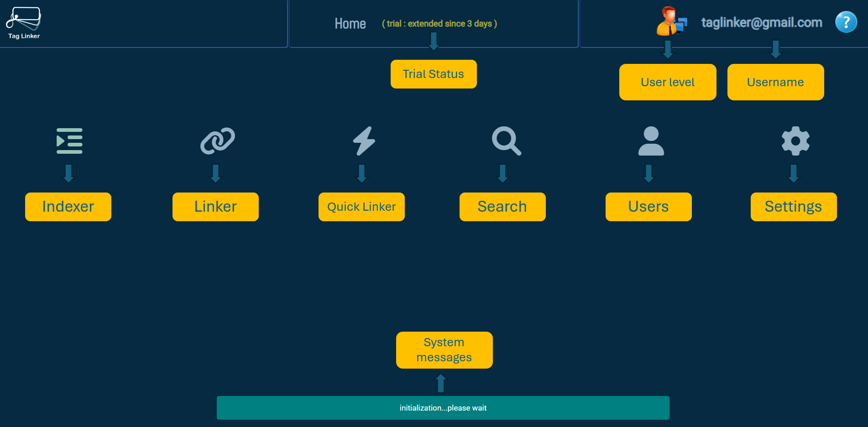This screenshot has height=427, width=868.
Task: Click the initialization please wait message bar
Action: (443, 408)
